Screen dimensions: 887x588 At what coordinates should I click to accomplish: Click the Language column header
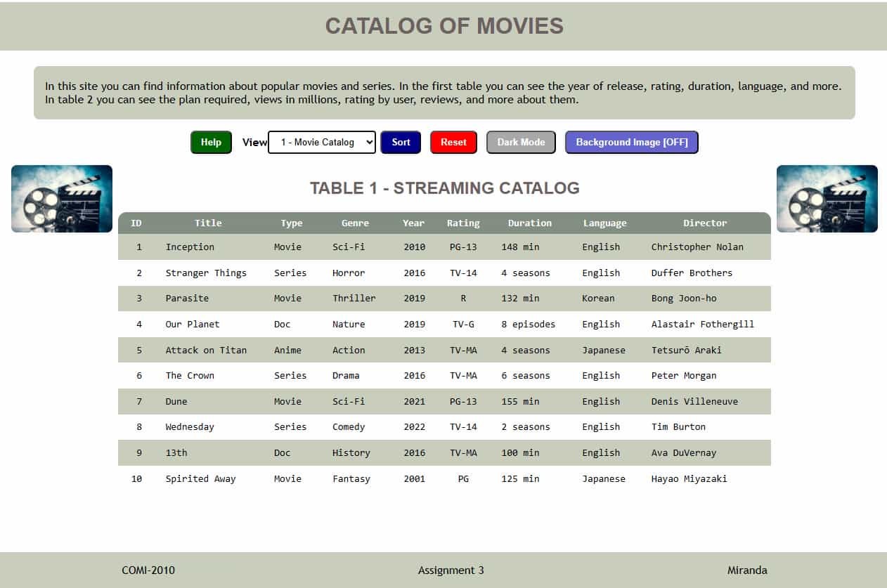[604, 223]
